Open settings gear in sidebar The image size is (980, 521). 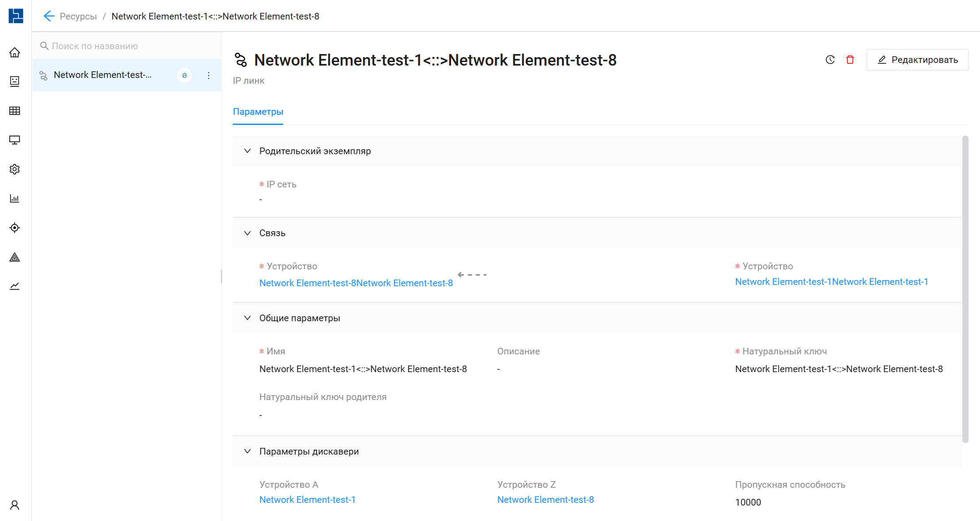15,169
